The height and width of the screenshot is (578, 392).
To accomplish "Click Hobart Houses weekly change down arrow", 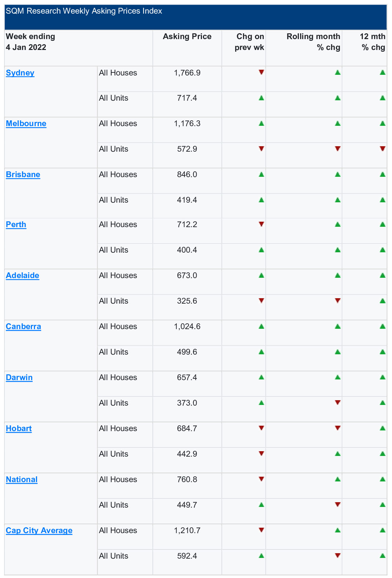I will (261, 428).
